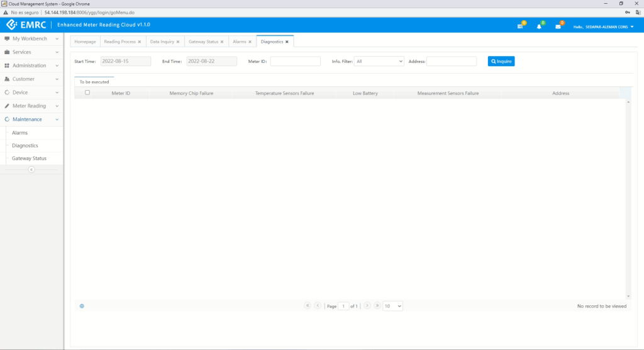Image resolution: width=644 pixels, height=350 pixels.
Task: Close the Gateway Status tab
Action: click(x=222, y=42)
